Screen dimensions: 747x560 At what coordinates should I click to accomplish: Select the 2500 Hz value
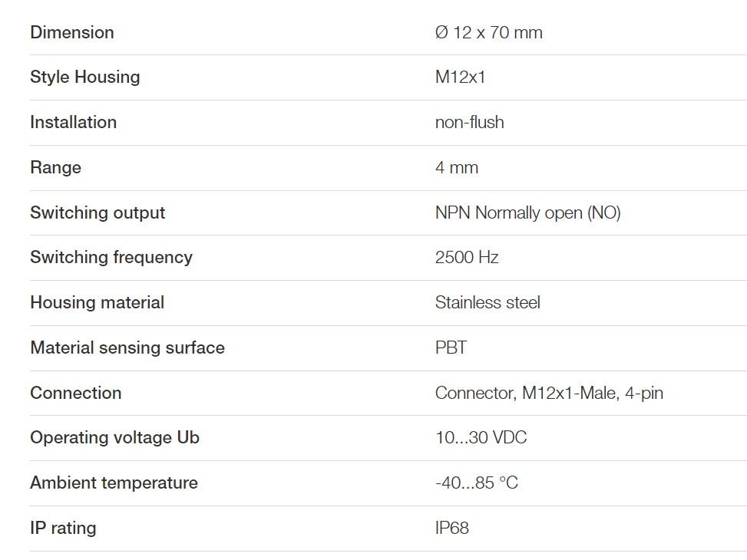467,257
